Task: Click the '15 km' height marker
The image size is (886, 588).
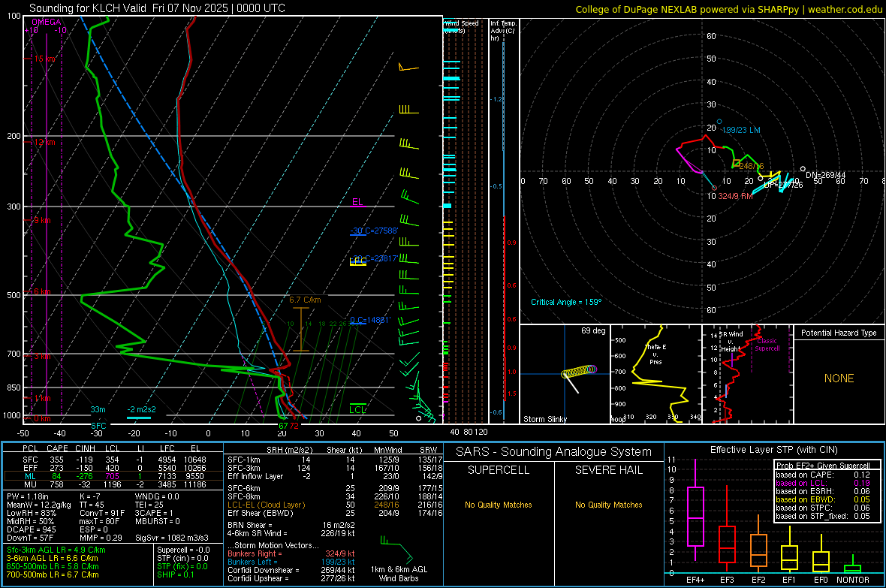Action: [45, 59]
